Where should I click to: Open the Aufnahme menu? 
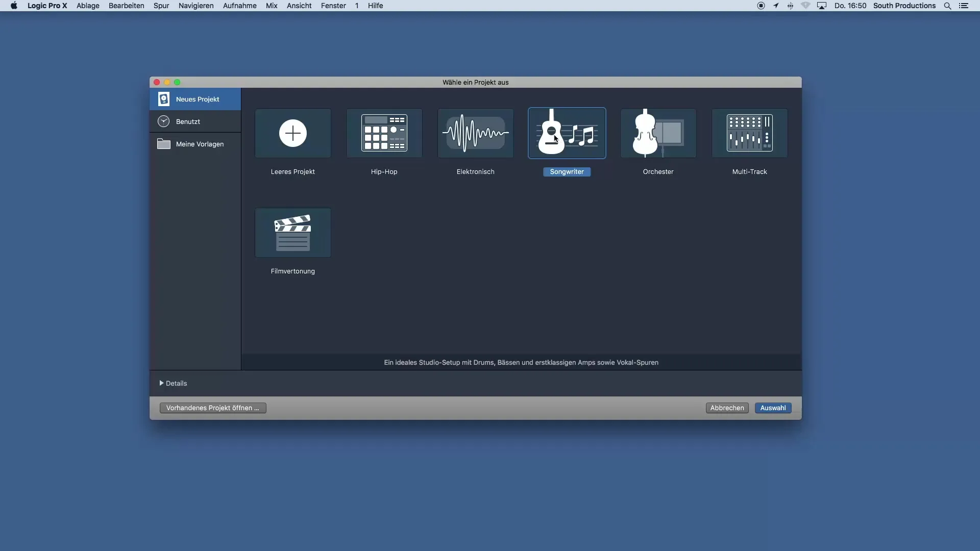240,6
